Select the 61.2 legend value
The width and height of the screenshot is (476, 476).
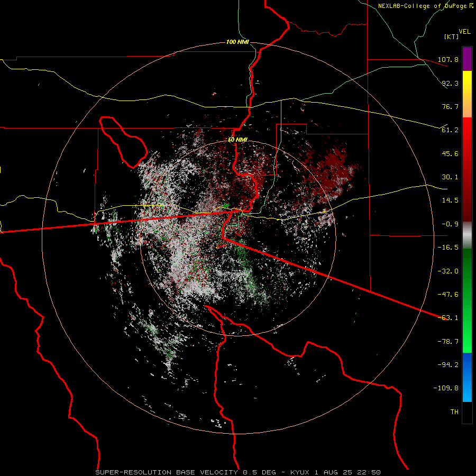[x=450, y=130]
